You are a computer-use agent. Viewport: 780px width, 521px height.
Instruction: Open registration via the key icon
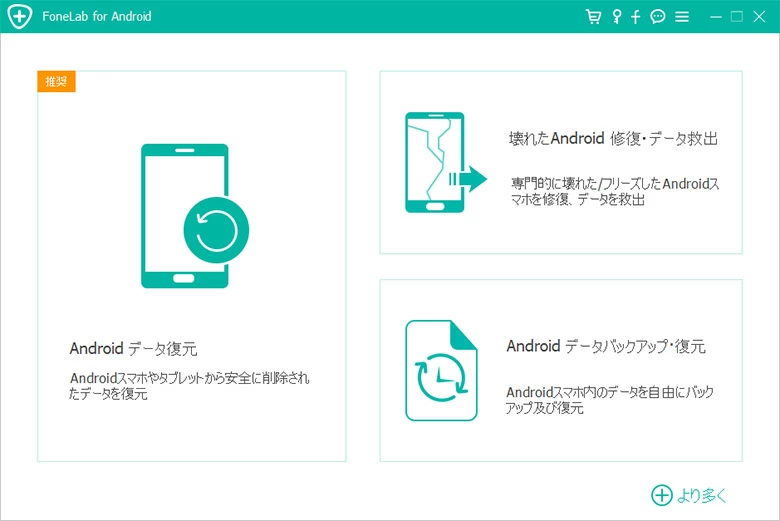coord(616,17)
